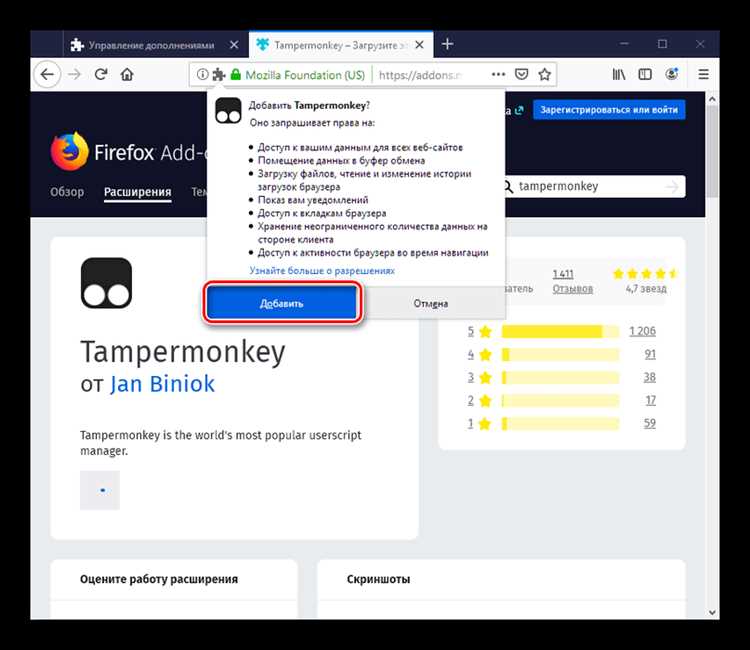The image size is (750, 650).
Task: Open author Jan Biniok link
Action: [163, 384]
